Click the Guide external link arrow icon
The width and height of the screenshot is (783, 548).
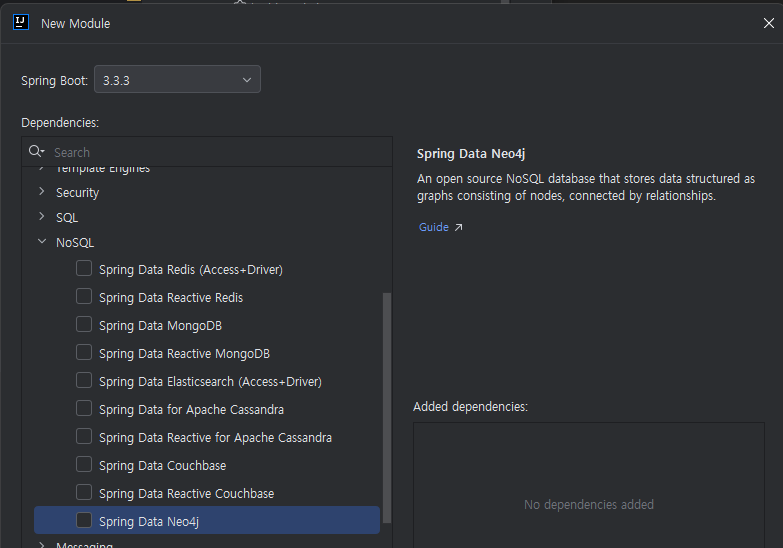pyautogui.click(x=458, y=227)
